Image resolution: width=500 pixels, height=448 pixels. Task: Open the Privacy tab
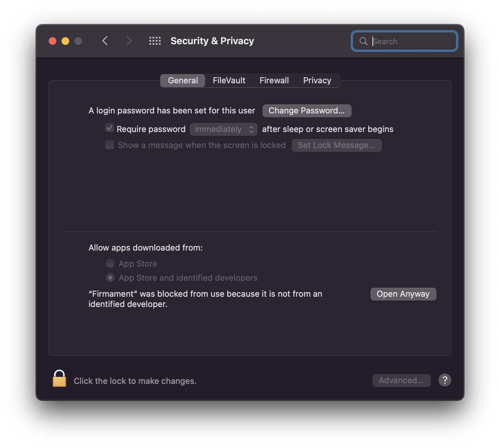317,80
